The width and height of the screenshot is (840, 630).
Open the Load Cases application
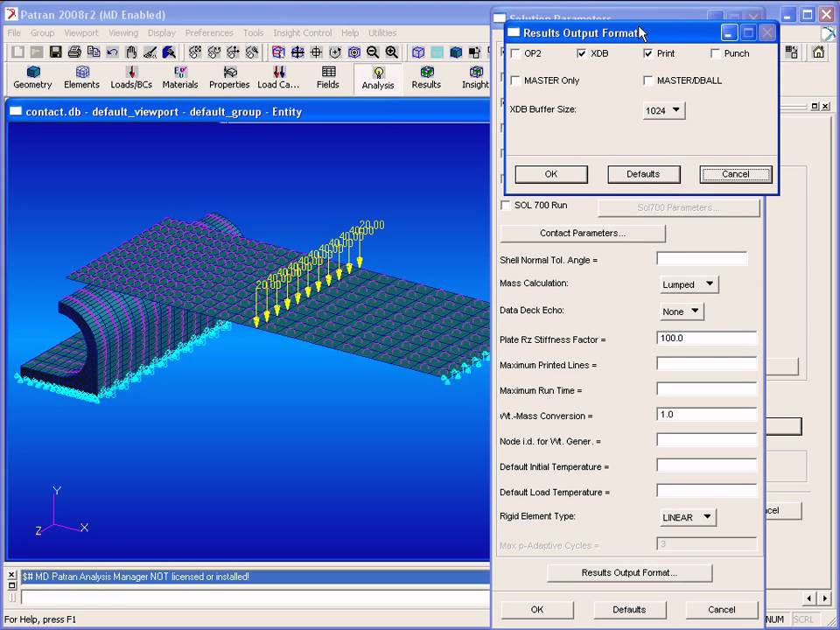[278, 78]
